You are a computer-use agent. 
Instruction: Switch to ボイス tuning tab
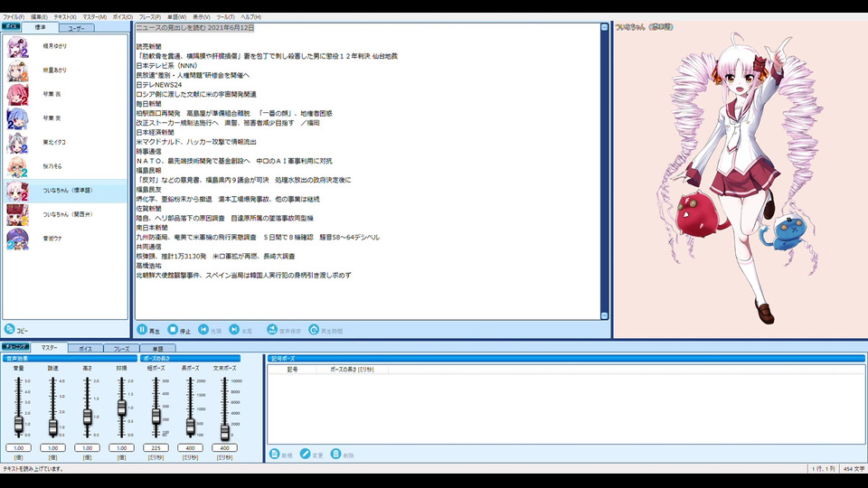85,349
